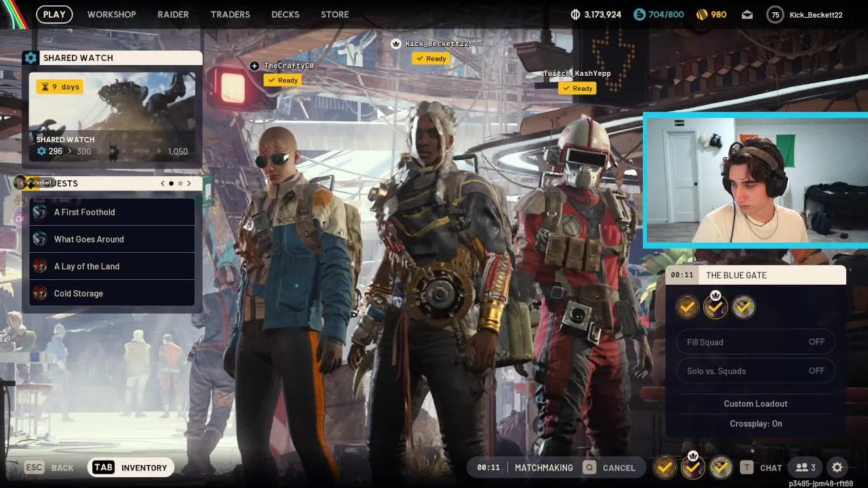Toggle Fill Squad option
Image resolution: width=868 pixels, height=488 pixels.
(x=755, y=342)
